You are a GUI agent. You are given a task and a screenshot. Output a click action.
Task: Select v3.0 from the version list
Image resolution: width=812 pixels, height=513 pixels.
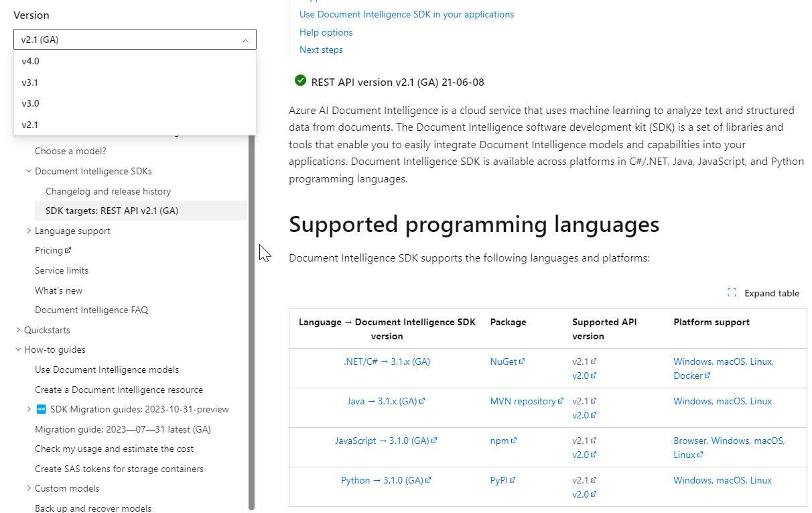coord(135,103)
